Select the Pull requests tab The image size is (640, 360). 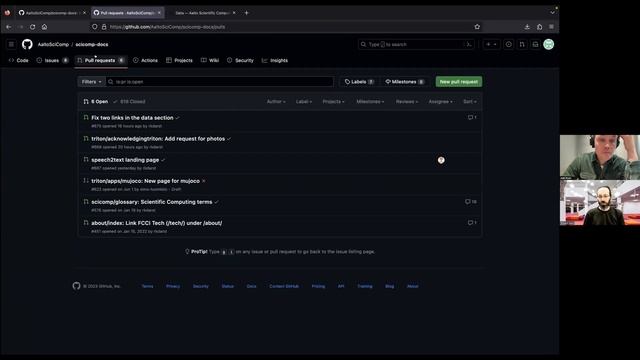pyautogui.click(x=101, y=60)
